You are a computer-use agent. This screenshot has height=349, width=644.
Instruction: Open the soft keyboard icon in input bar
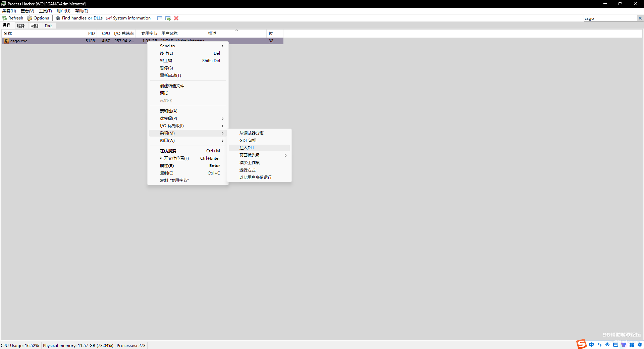pos(615,345)
